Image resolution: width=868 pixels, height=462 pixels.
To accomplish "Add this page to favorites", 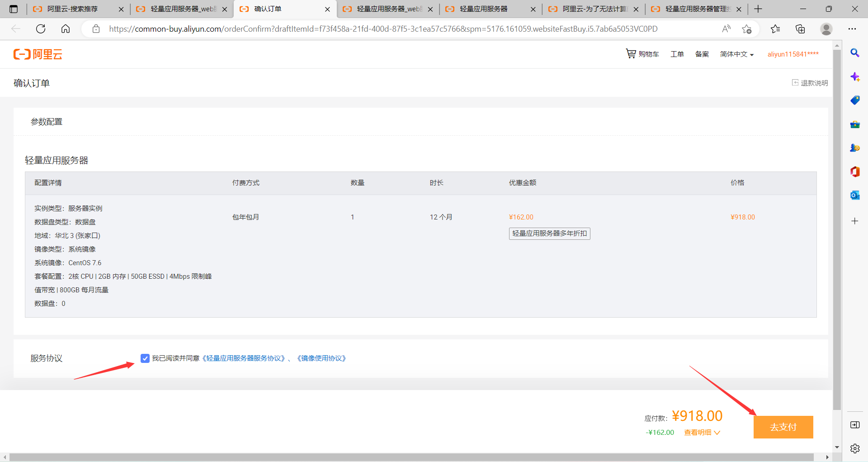I will [746, 29].
